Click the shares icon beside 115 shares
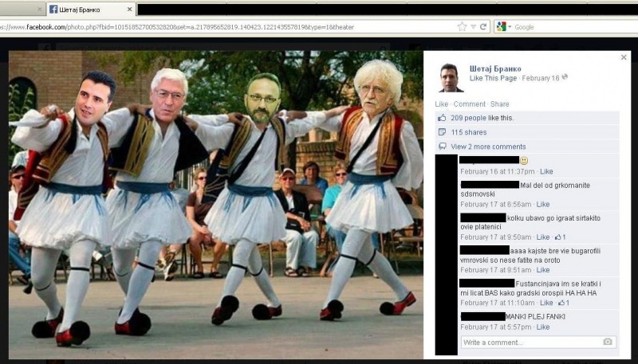 click(x=442, y=132)
